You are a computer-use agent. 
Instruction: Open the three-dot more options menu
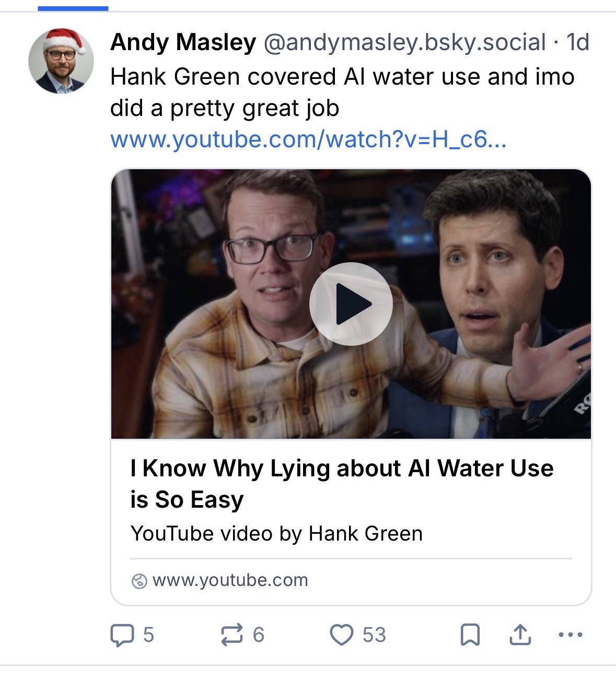click(x=570, y=635)
